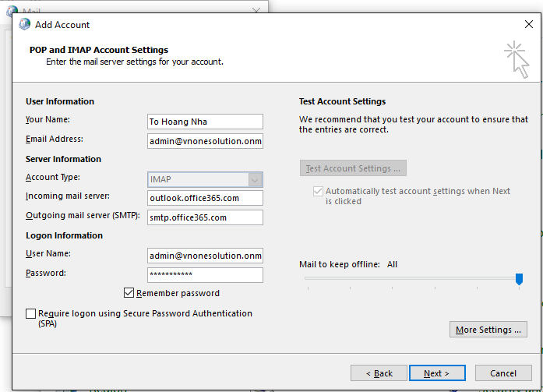Click the Test Account Settings button

click(353, 168)
